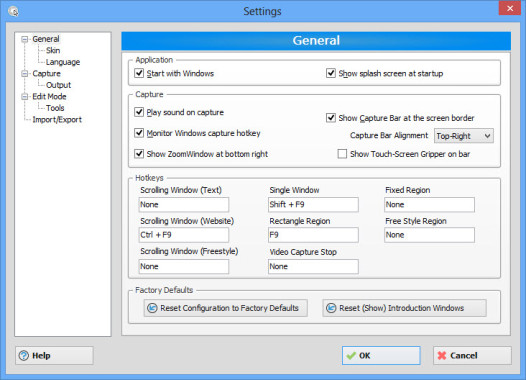Viewport: 526px width, 380px height.
Task: Disable Play sound on capture
Action: (139, 112)
